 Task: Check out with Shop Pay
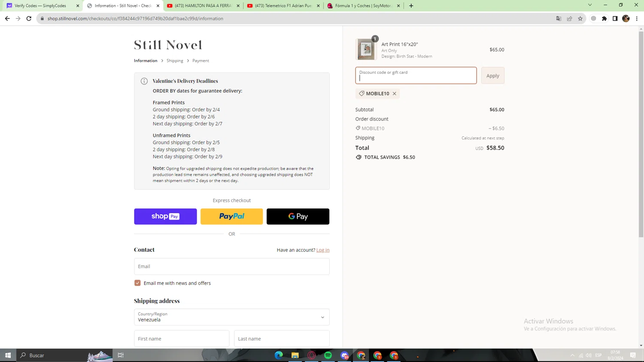coord(165,217)
